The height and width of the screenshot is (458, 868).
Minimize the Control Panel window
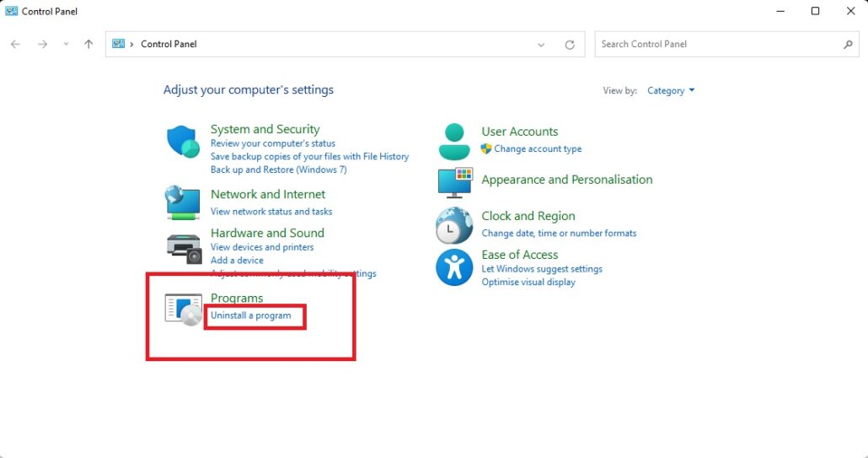tap(780, 11)
